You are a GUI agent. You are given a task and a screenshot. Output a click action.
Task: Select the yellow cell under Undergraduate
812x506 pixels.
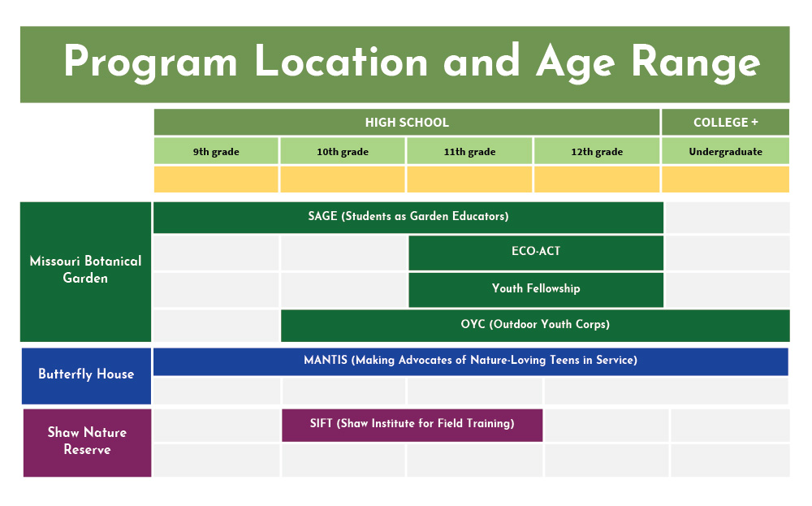725,179
